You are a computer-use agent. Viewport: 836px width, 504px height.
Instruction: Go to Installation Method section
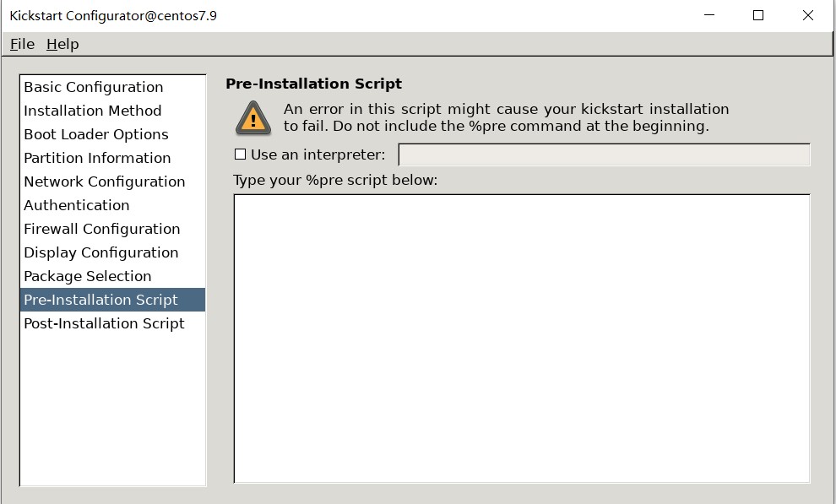tap(112, 111)
